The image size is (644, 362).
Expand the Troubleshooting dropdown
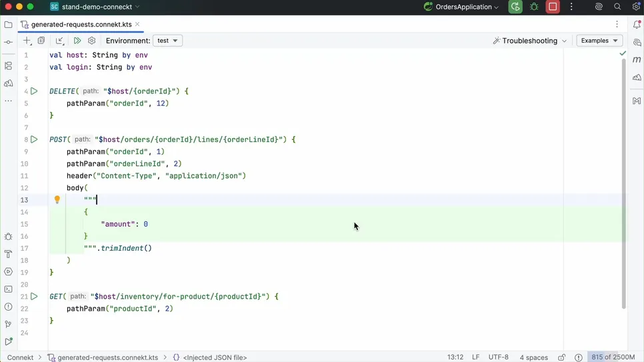click(x=529, y=41)
